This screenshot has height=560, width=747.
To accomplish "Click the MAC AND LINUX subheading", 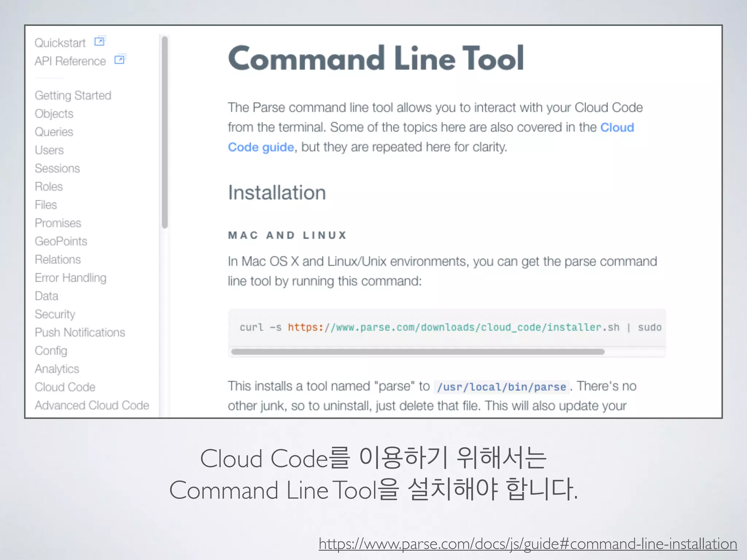I will pyautogui.click(x=287, y=235).
